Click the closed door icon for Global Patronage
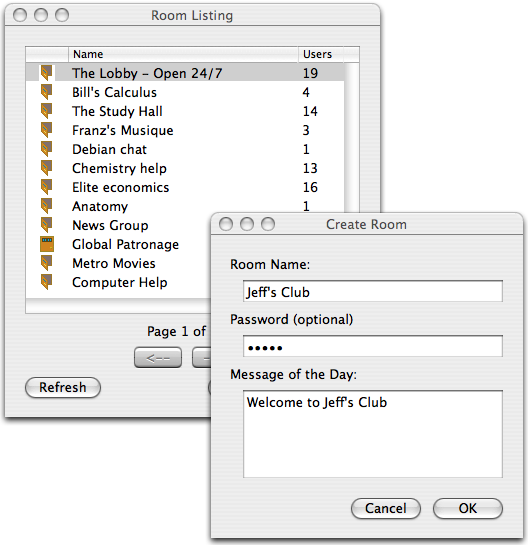 tap(47, 244)
